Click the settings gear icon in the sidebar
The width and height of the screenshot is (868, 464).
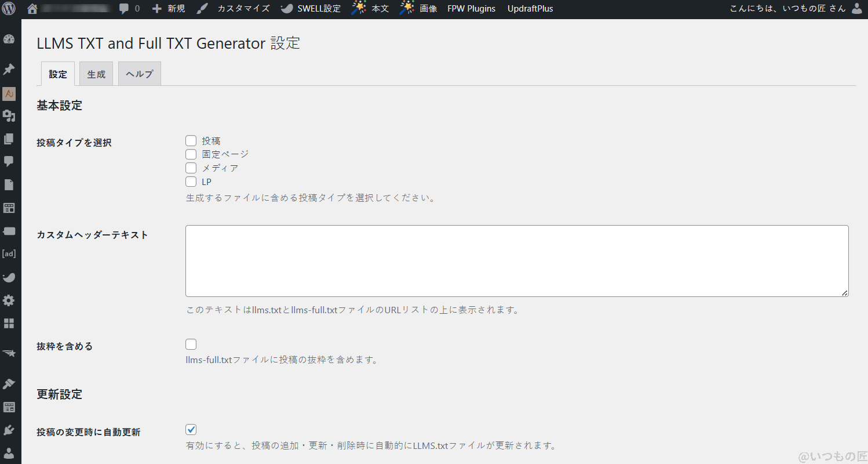9,300
